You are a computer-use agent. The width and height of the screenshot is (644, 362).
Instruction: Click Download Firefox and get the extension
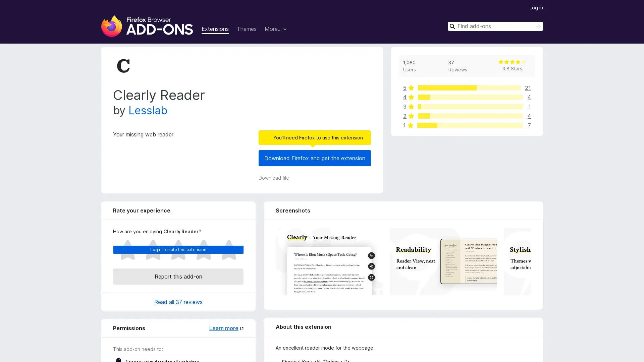[314, 158]
